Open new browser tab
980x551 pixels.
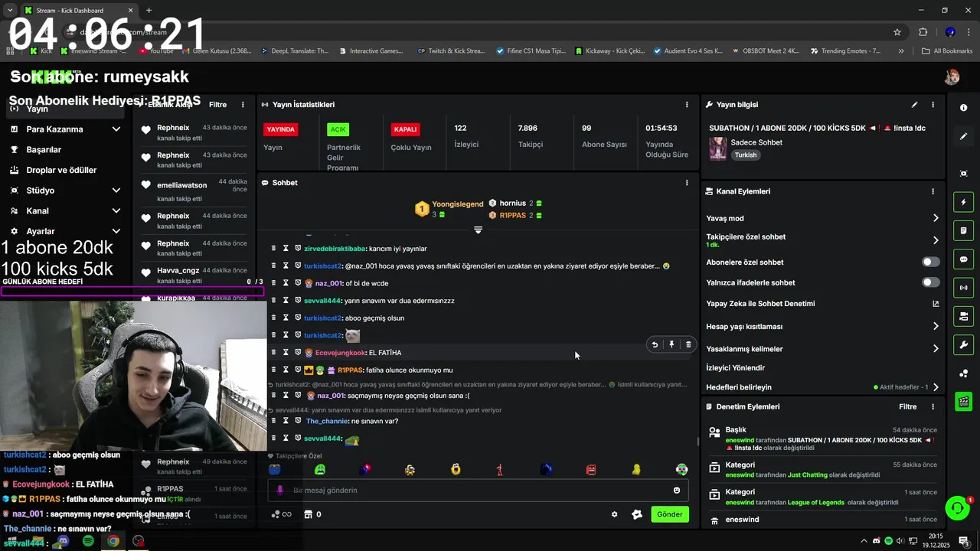point(149,11)
